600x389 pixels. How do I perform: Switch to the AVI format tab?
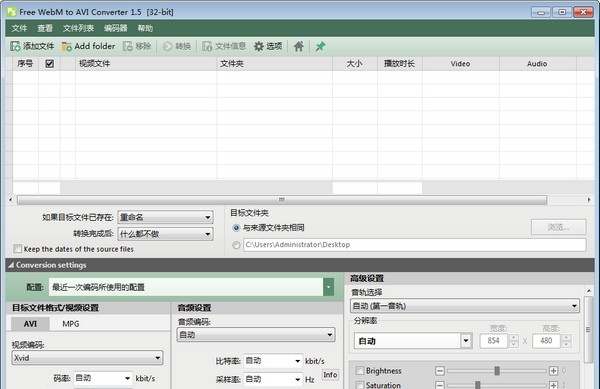pyautogui.click(x=30, y=324)
